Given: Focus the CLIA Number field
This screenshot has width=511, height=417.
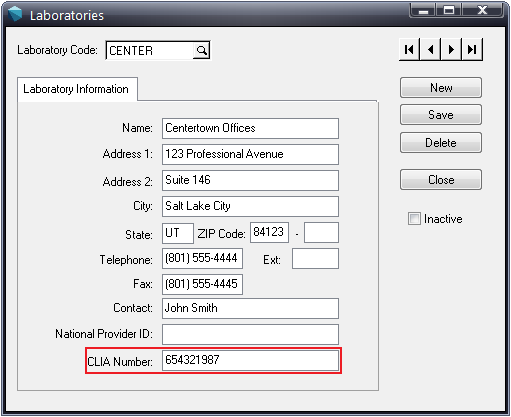Looking at the screenshot, I should (x=250, y=360).
